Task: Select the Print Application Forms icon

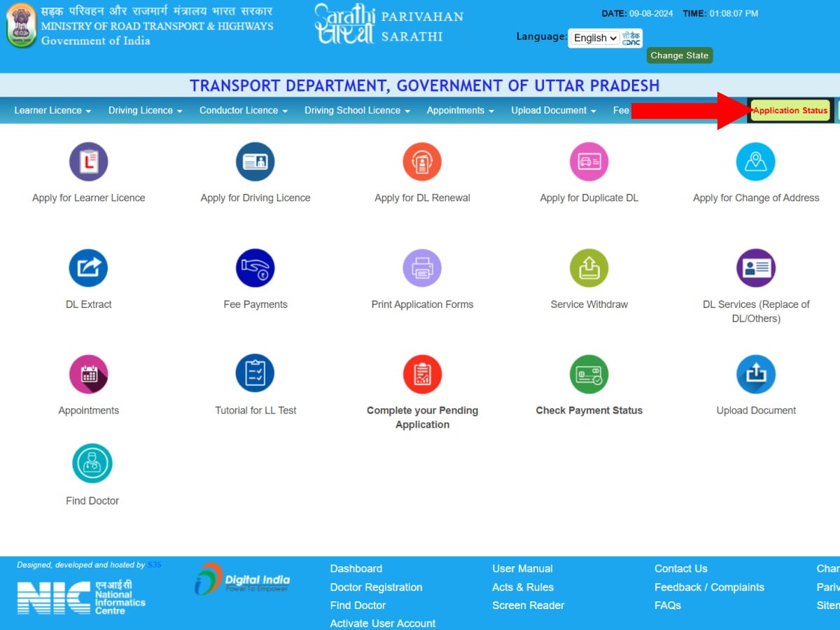Action: point(422,268)
